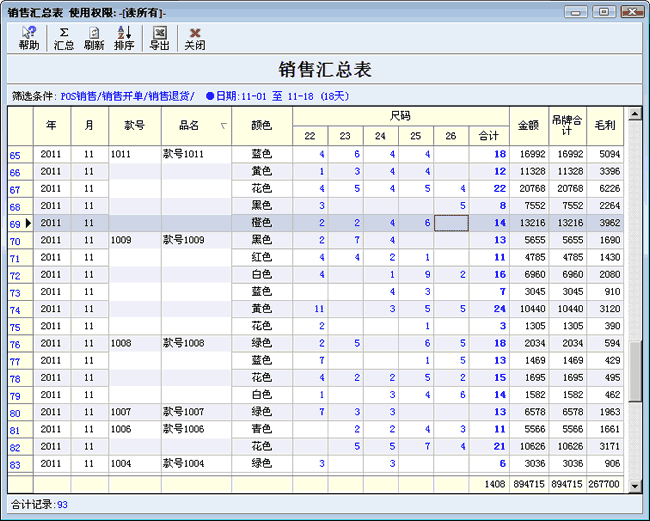Click style number 1009 cell
This screenshot has height=521, width=650.
coord(135,240)
